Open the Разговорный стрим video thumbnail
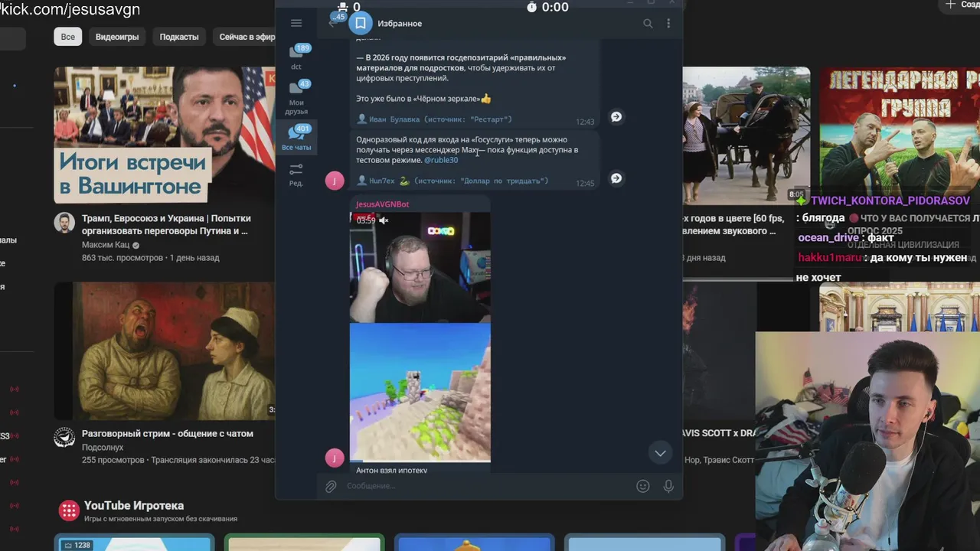 [164, 350]
